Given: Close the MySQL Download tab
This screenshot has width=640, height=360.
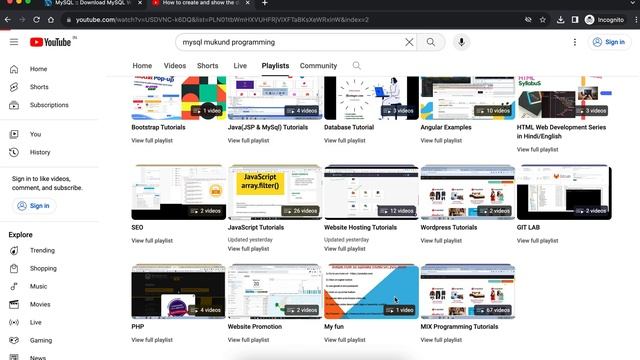Looking at the screenshot, I should coord(140,3).
